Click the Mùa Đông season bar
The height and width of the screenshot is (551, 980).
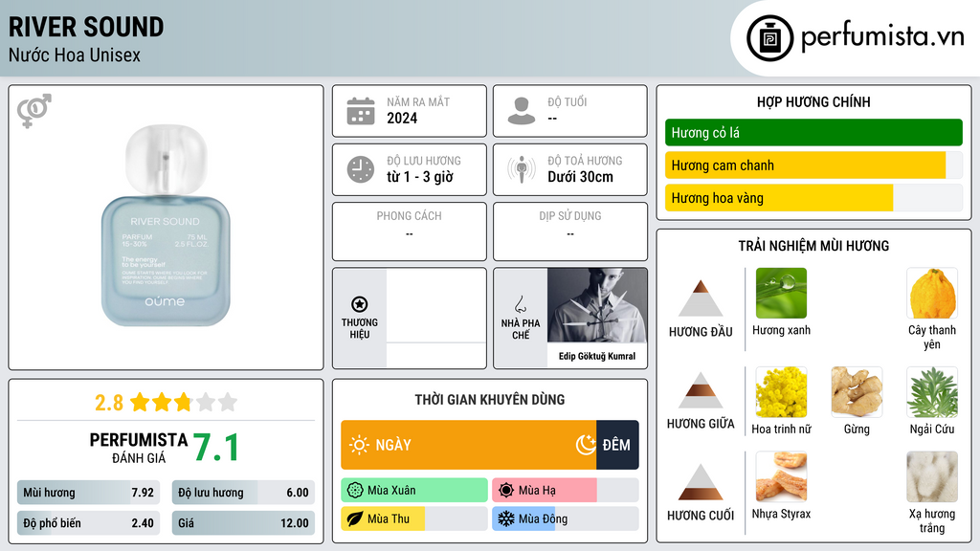tap(565, 518)
